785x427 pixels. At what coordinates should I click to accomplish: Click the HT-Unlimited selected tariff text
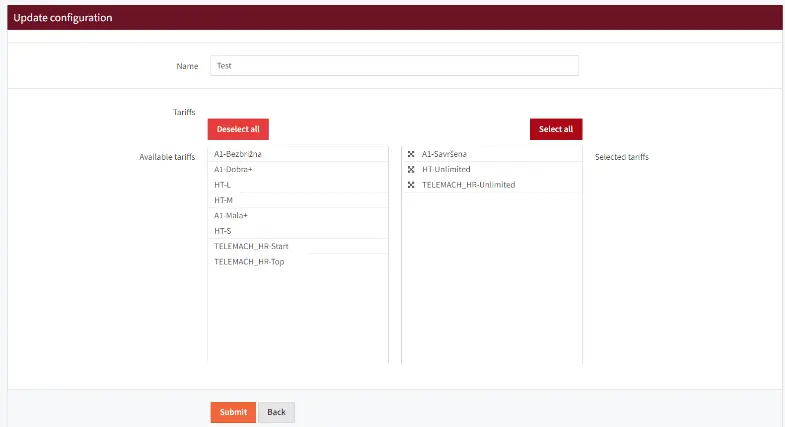[x=446, y=170]
